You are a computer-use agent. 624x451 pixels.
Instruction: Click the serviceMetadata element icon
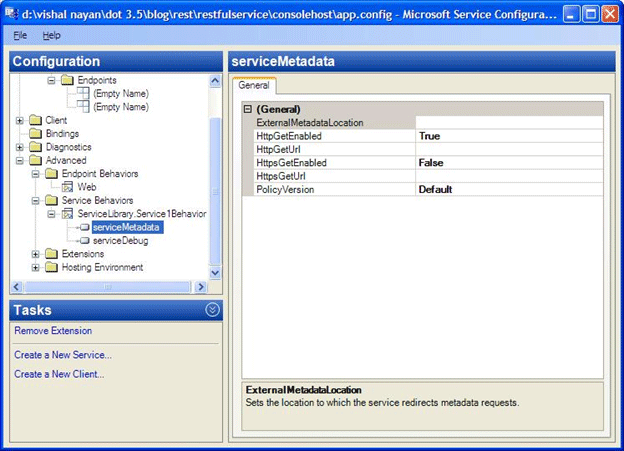pyautogui.click(x=83, y=228)
